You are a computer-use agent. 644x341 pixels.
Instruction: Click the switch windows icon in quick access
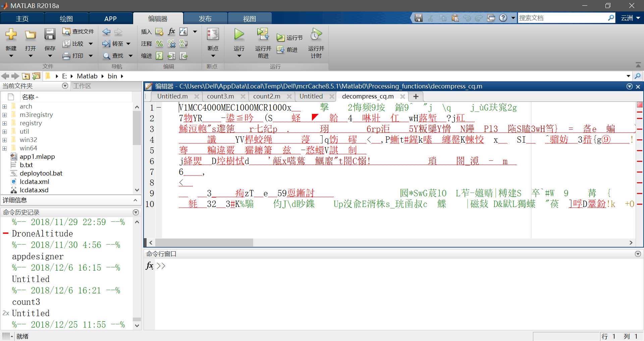point(491,18)
